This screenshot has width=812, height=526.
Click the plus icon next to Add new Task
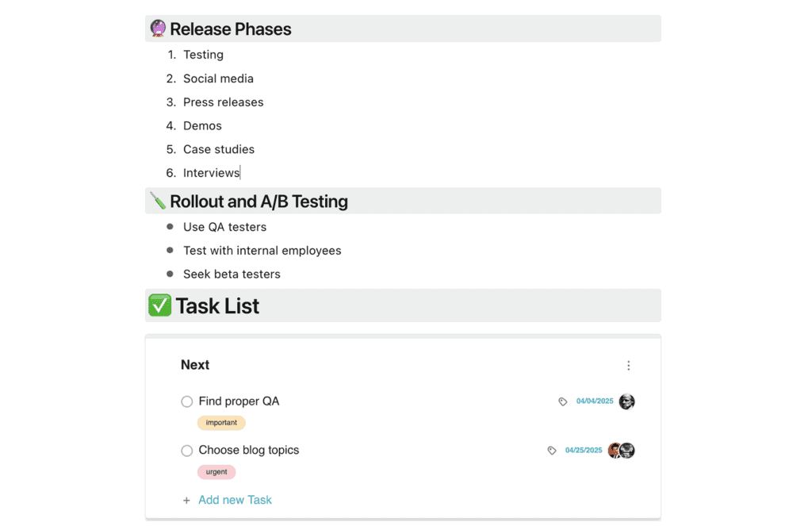(x=186, y=500)
